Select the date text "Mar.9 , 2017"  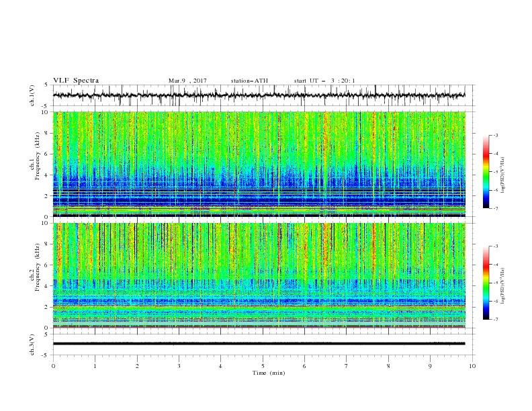[187, 81]
